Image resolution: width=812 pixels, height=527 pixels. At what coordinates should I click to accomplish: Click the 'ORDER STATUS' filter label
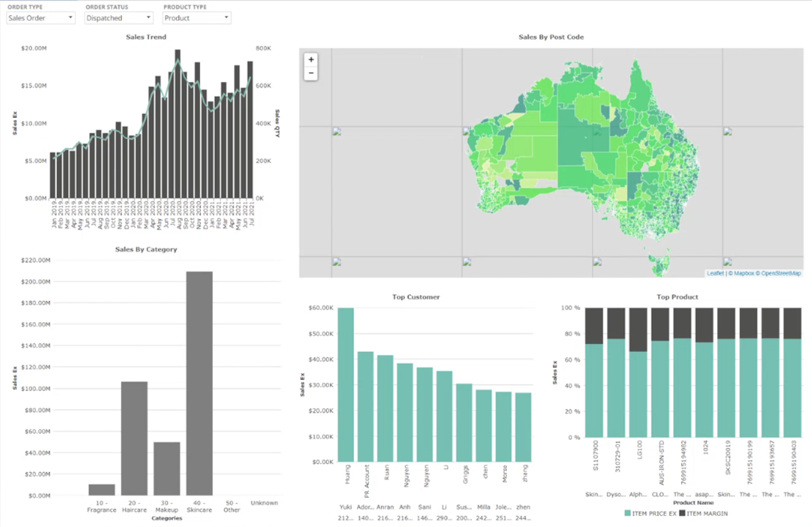click(107, 7)
